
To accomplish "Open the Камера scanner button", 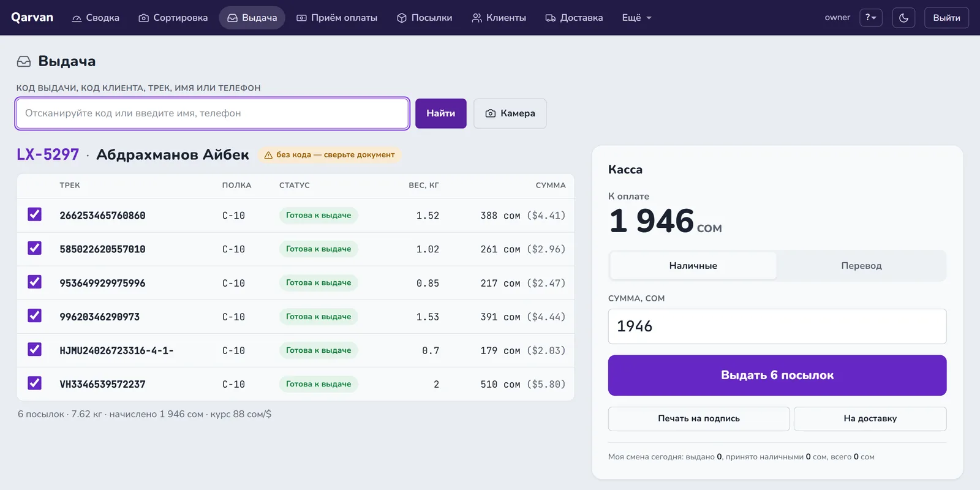I will tap(510, 113).
